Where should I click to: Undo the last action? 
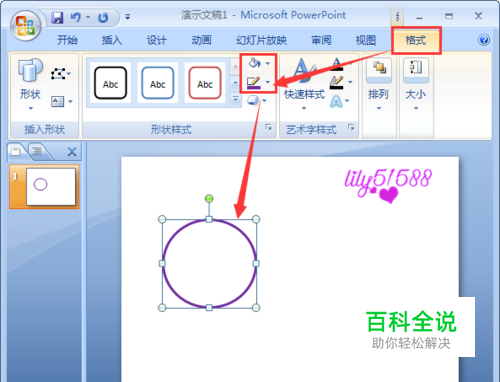coord(76,17)
